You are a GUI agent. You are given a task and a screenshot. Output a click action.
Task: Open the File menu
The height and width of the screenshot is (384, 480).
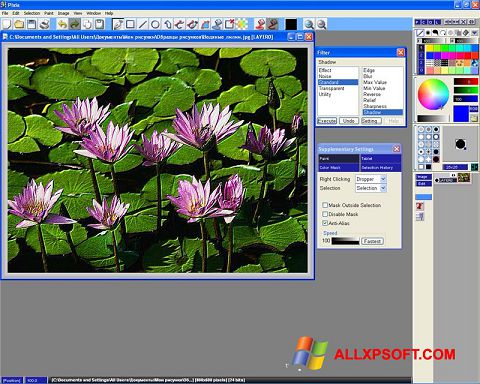pyautogui.click(x=5, y=13)
